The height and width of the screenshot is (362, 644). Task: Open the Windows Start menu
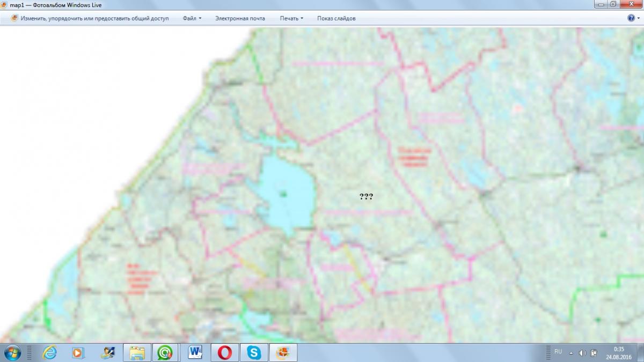click(12, 352)
